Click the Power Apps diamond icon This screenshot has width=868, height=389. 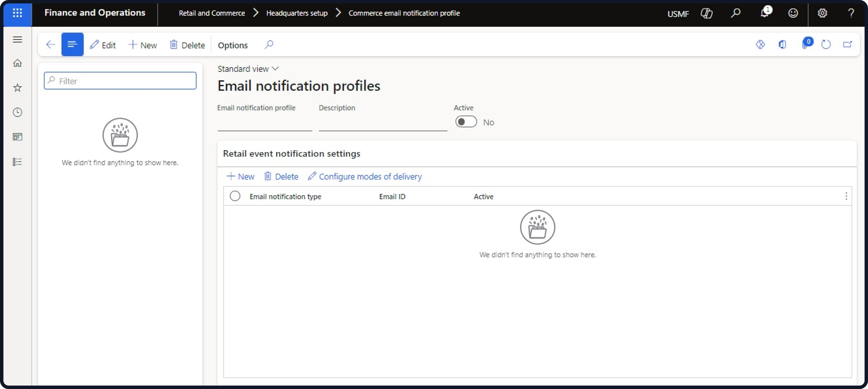pyautogui.click(x=760, y=45)
